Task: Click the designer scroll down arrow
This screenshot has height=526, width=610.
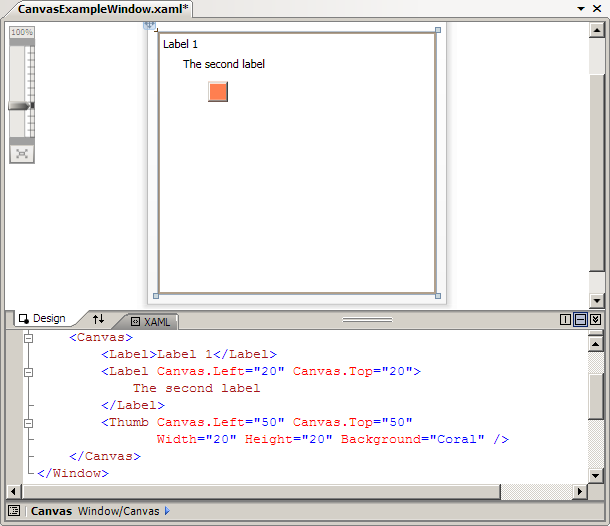Action: click(597, 300)
